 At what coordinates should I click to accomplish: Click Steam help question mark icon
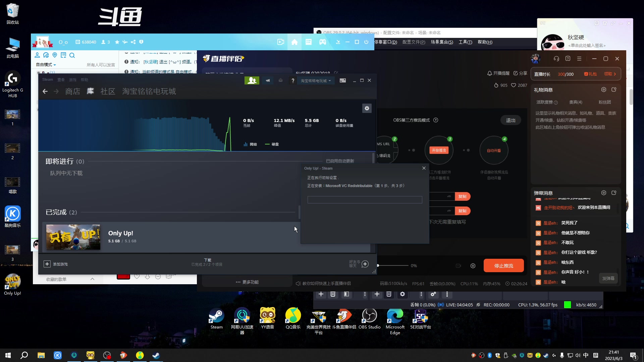click(293, 80)
